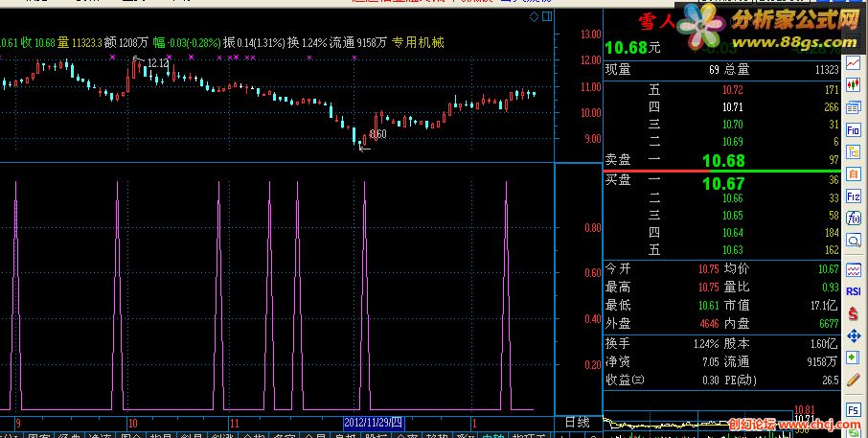Click the green arrow exit icon
Screen dimensions: 868x438
[853, 357]
